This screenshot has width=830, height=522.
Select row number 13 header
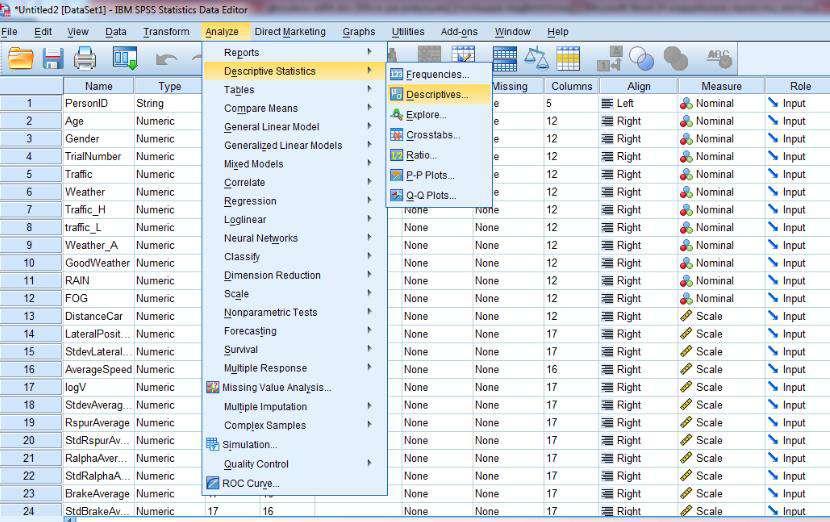pyautogui.click(x=29, y=316)
